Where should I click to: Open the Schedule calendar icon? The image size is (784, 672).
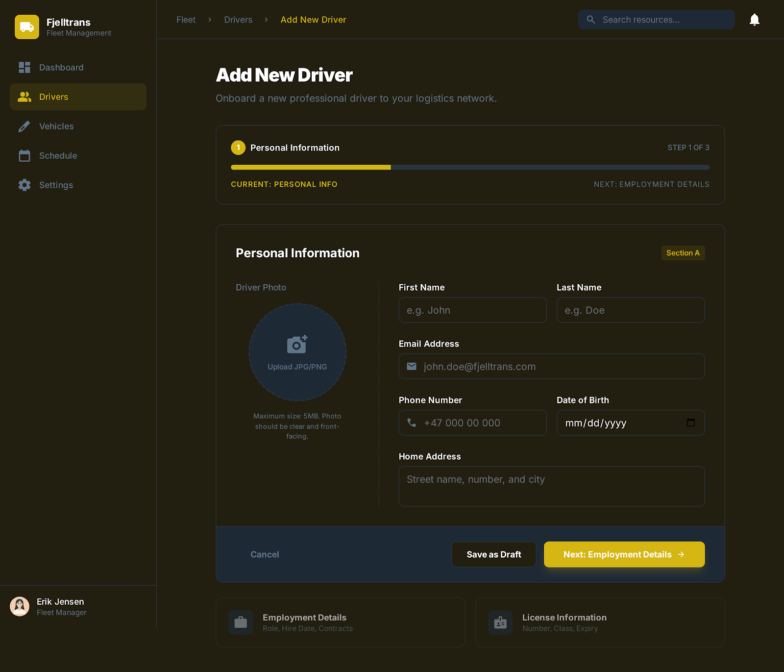pos(24,155)
